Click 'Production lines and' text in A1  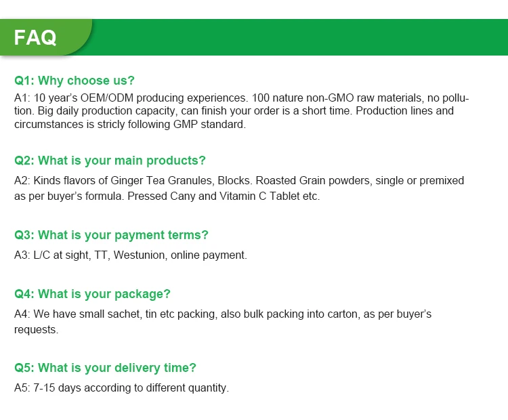click(404, 111)
